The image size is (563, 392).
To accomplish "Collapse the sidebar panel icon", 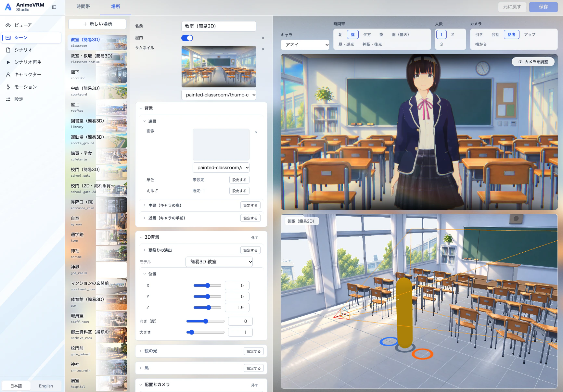I will [54, 7].
